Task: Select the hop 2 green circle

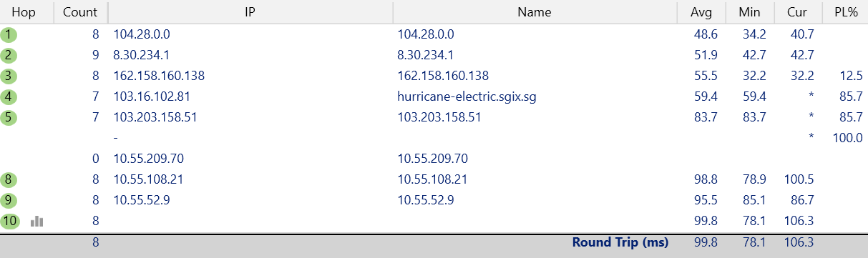Action: click(9, 55)
